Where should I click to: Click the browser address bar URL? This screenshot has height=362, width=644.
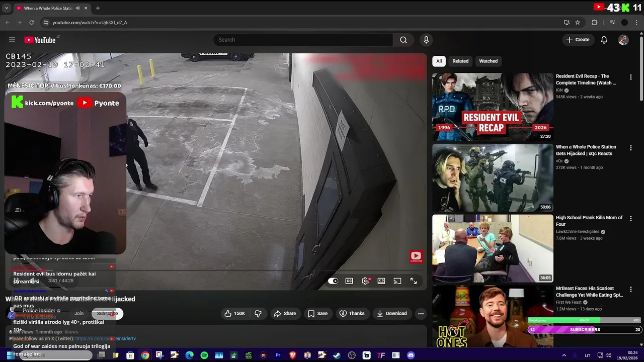point(90,23)
